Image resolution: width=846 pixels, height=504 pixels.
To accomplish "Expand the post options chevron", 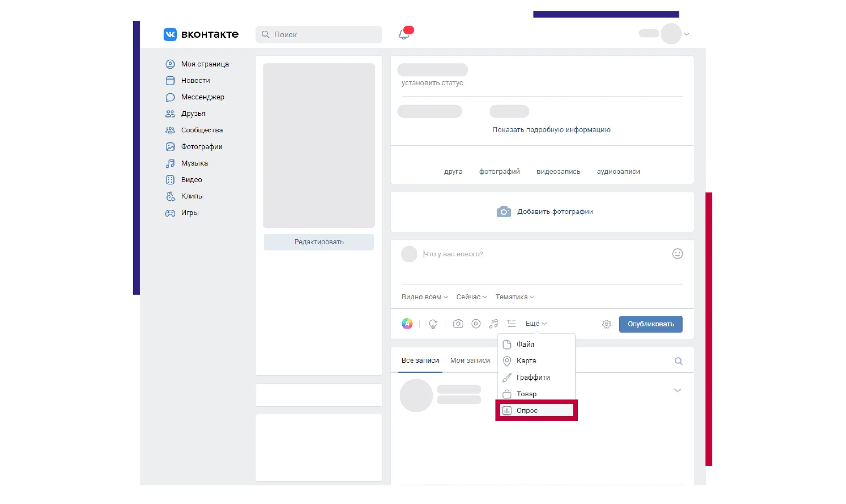I will point(677,390).
